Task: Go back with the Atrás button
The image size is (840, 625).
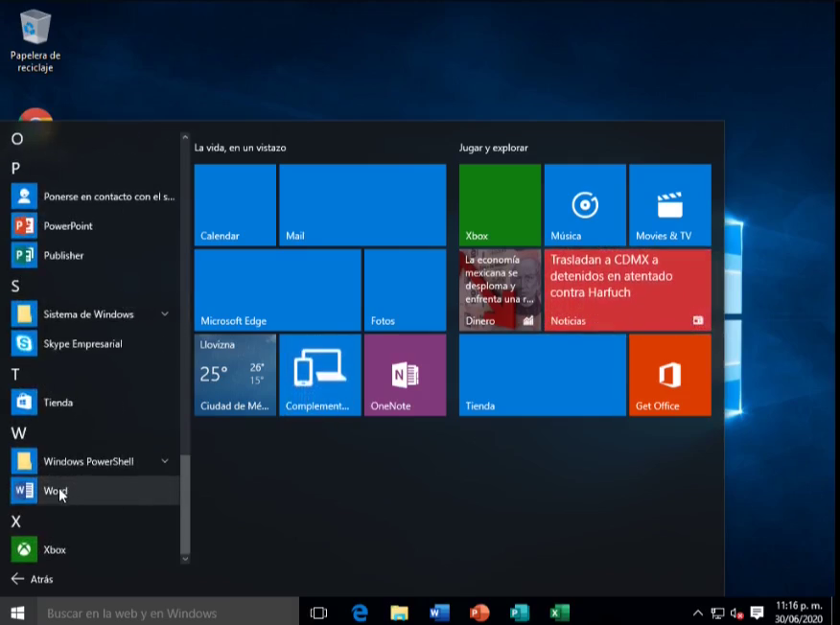Action: click(32, 579)
